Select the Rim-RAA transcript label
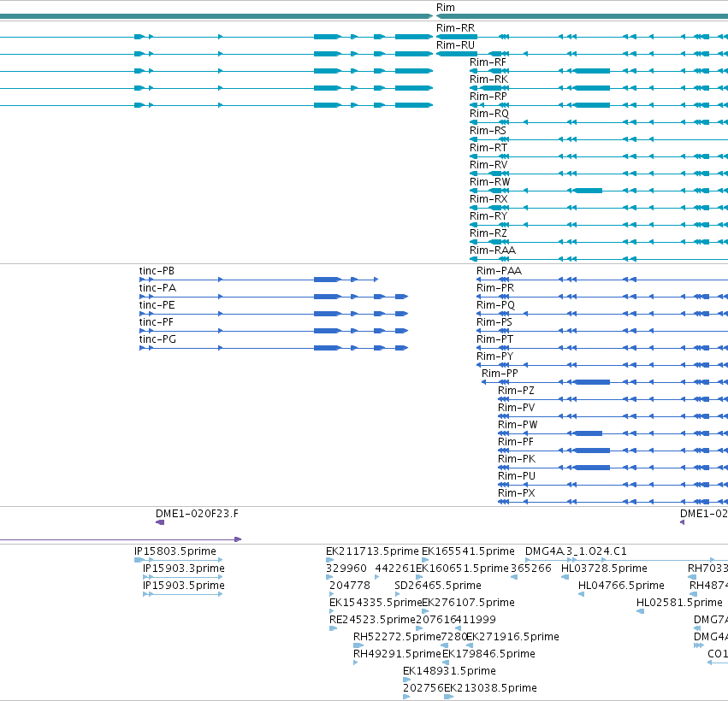This screenshot has width=728, height=701. pyautogui.click(x=492, y=251)
